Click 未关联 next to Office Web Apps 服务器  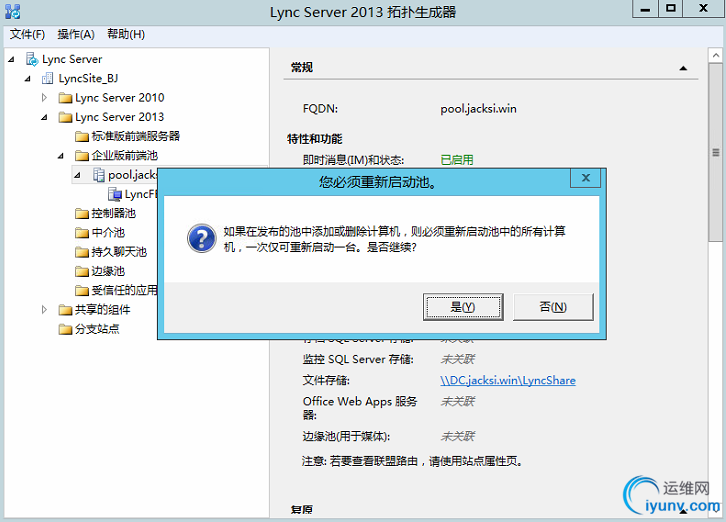[x=457, y=401]
